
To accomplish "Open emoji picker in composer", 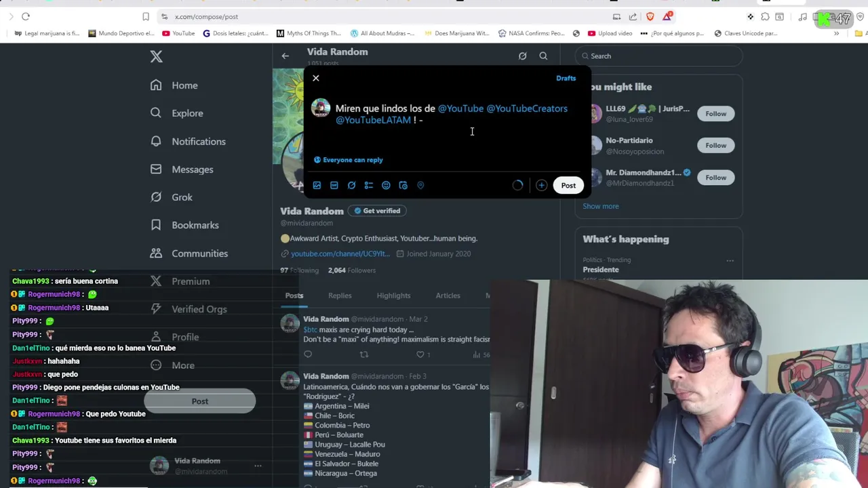I will click(x=386, y=185).
